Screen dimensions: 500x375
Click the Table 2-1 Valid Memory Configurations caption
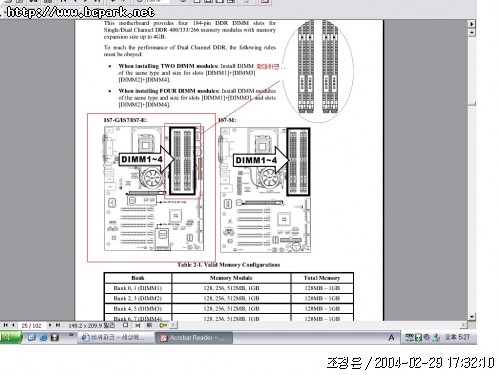(229, 265)
